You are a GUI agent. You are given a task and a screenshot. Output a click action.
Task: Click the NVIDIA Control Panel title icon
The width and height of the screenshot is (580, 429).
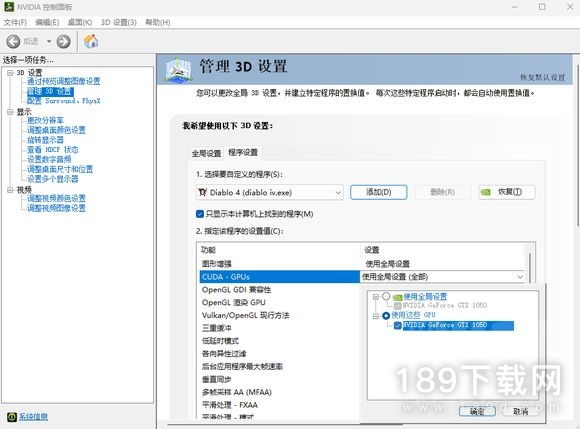(9, 7)
